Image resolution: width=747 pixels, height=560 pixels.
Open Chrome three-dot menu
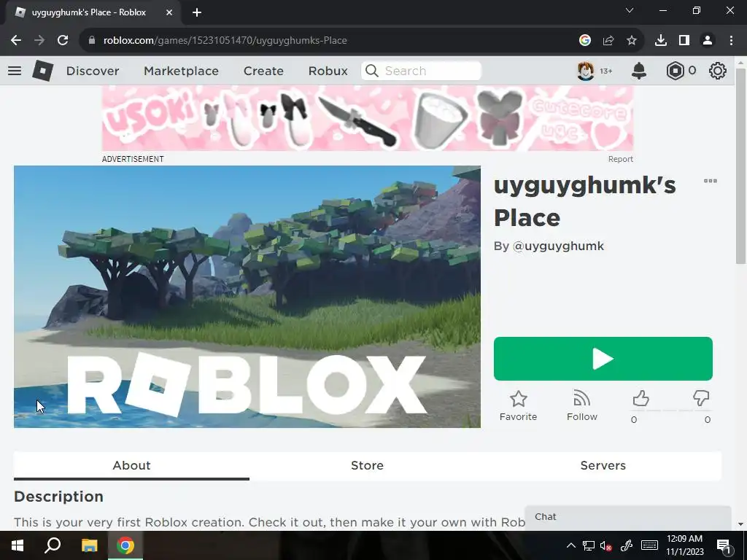[731, 41]
